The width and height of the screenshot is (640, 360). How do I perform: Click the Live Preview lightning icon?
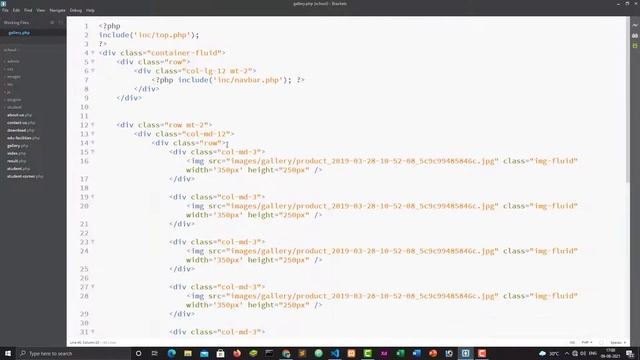click(635, 25)
